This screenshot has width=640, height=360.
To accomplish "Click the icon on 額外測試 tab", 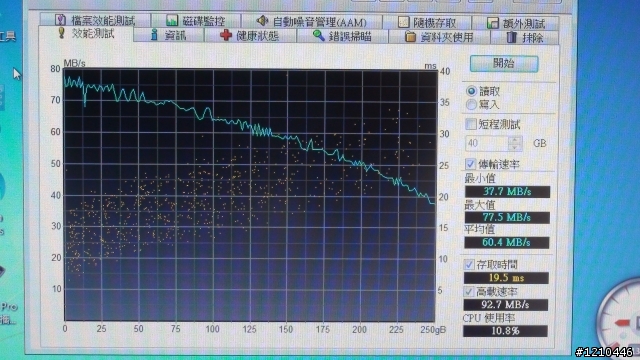I will point(493,23).
